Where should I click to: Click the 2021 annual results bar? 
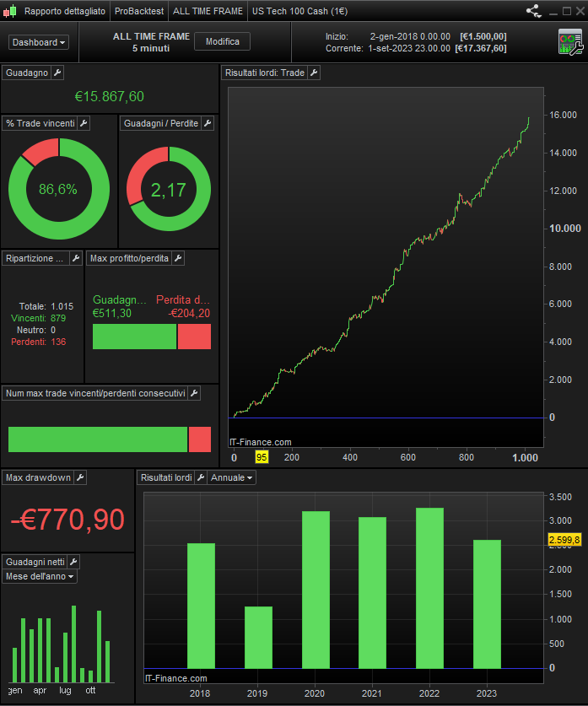click(372, 592)
